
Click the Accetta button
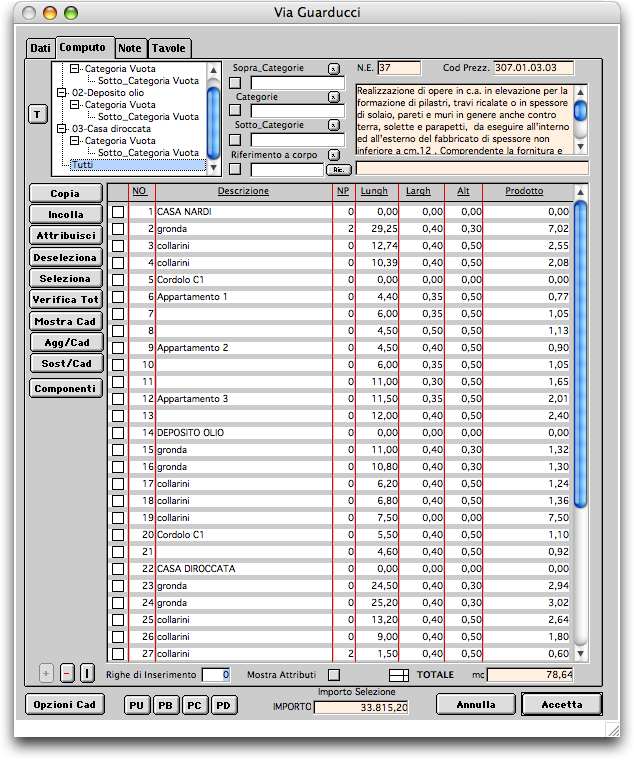(562, 704)
